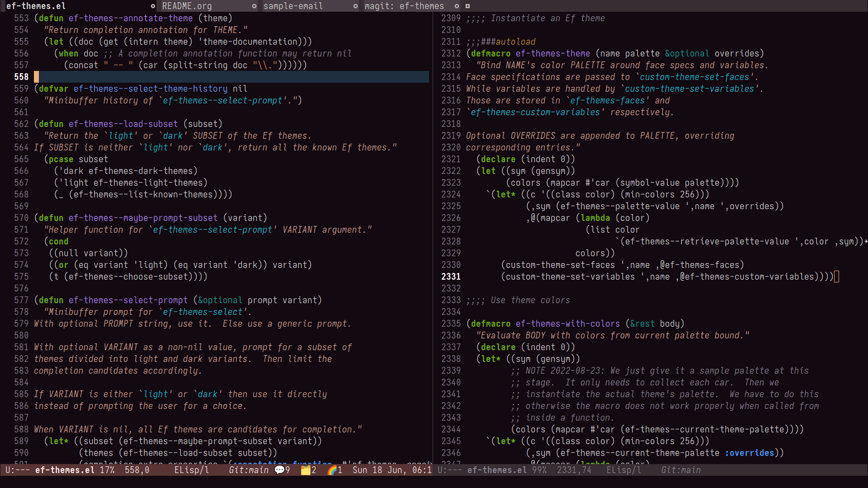
Task: Click the time 06:1 in the mode line
Action: point(422,470)
